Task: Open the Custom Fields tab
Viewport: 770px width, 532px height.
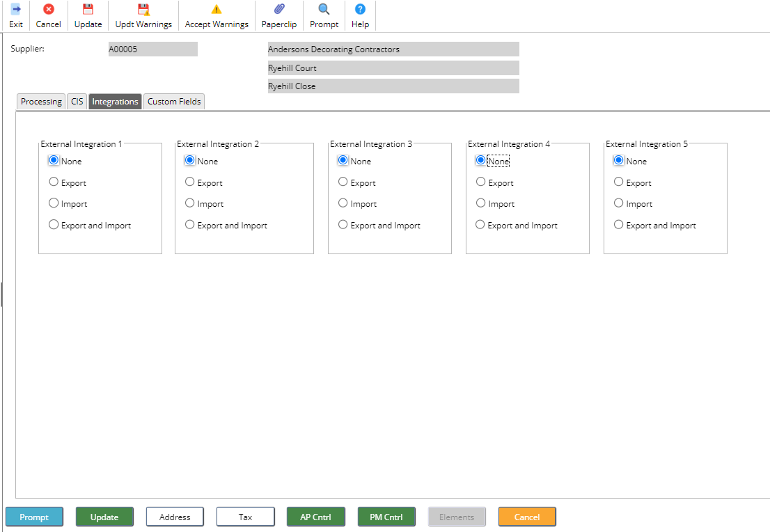Action: click(x=174, y=101)
